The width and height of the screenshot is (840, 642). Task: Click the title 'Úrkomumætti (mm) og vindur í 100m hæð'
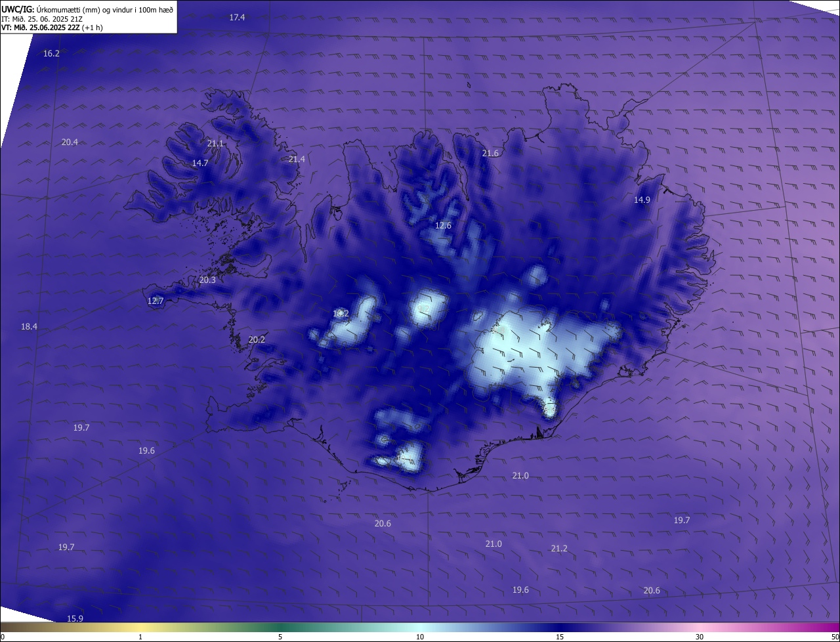tap(105, 9)
